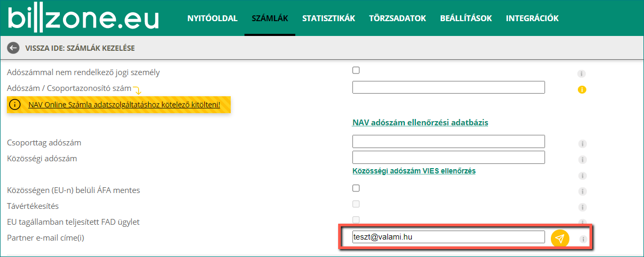Screen dimensions: 644x257
Task: Open the NYITÓOLDAL menu
Action: pyautogui.click(x=212, y=19)
